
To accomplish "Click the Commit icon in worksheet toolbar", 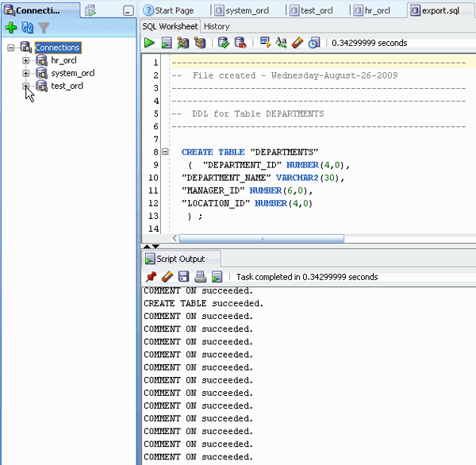I will tap(224, 43).
